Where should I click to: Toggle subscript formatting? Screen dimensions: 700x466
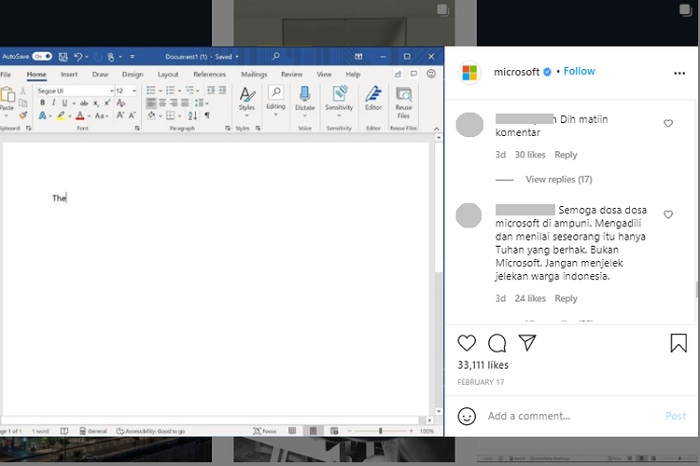96,103
